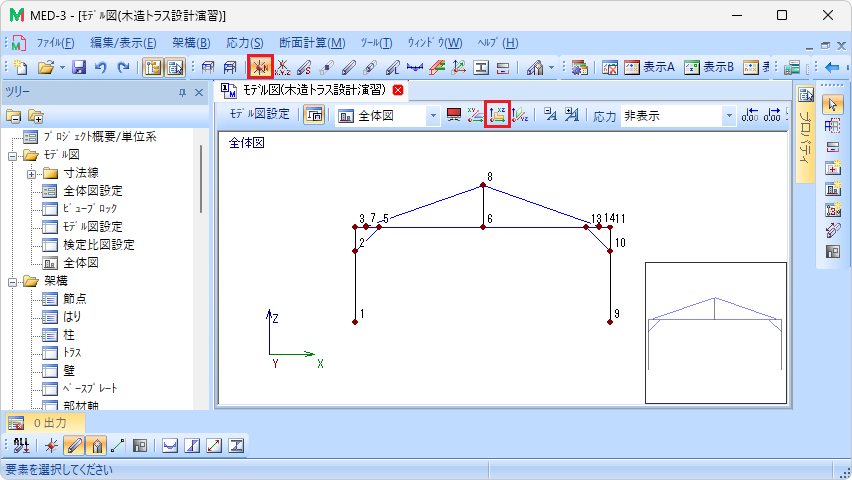Click the ALL selection filter icon
Viewport: 852px width, 480px height.
coord(22,446)
